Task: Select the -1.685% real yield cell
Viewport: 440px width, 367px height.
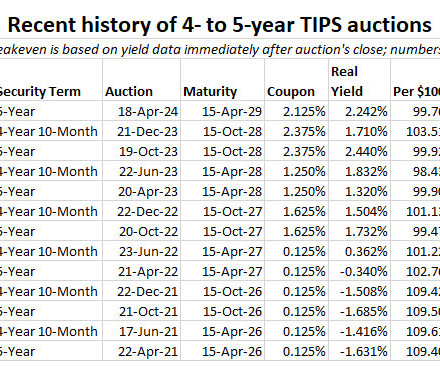Action: tap(359, 311)
